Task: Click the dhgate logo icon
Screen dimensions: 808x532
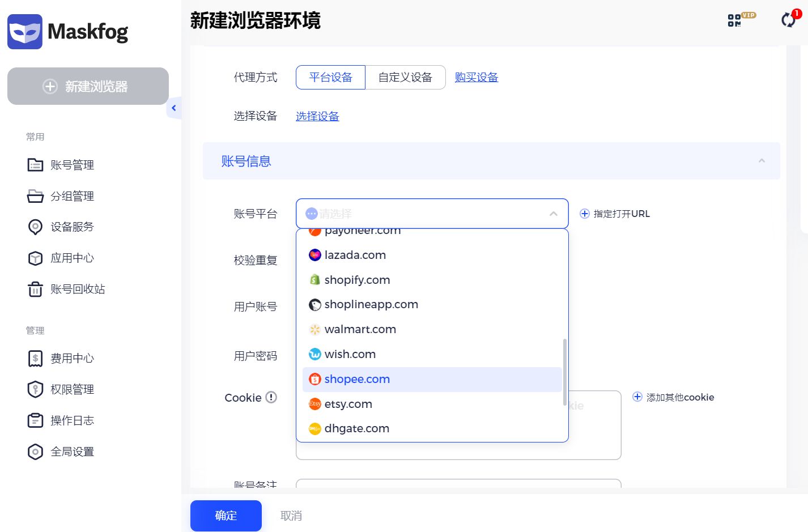Action: [315, 429]
